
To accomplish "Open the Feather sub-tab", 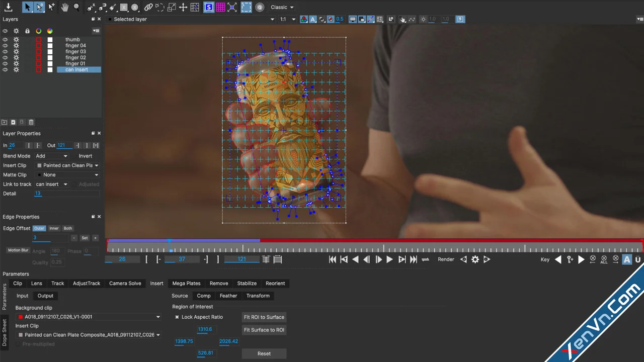I will tap(228, 296).
